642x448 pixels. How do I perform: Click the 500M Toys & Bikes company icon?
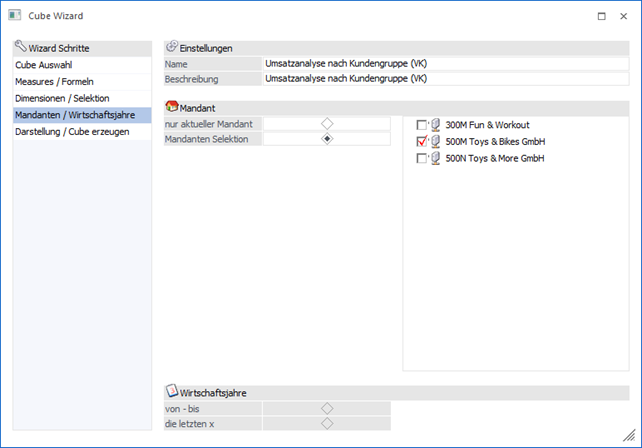(435, 142)
